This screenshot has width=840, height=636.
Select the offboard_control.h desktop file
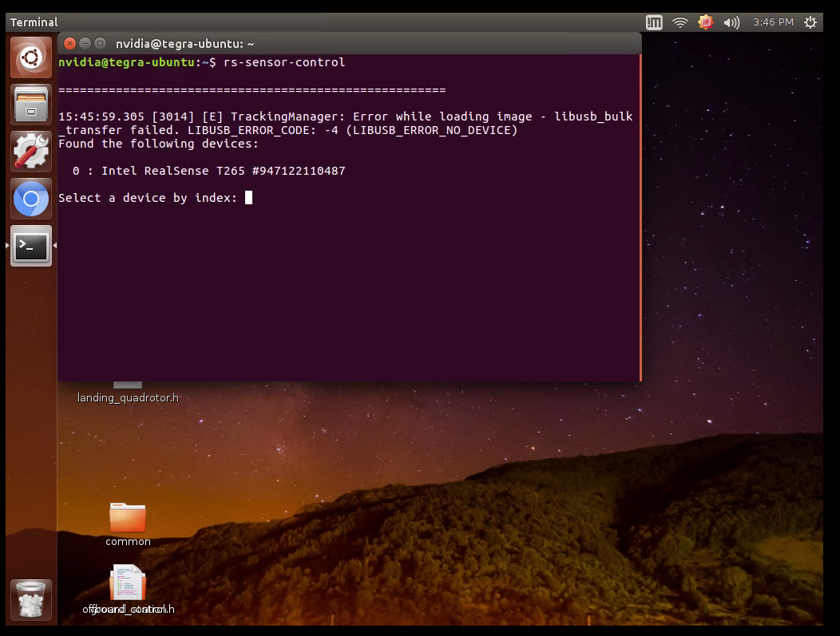128,589
